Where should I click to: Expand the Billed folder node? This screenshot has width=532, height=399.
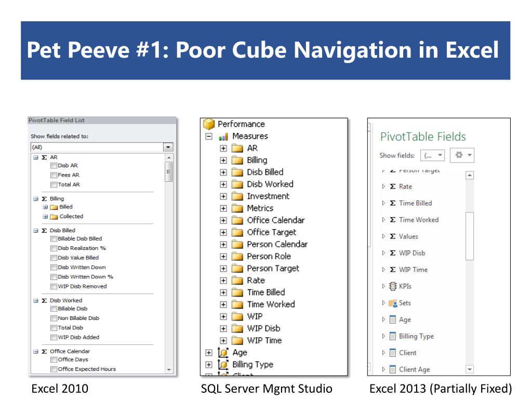pos(45,207)
